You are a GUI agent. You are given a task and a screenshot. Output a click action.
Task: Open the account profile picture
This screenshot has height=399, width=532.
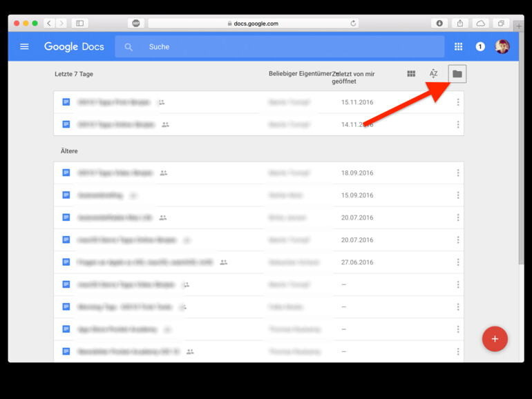click(x=502, y=47)
